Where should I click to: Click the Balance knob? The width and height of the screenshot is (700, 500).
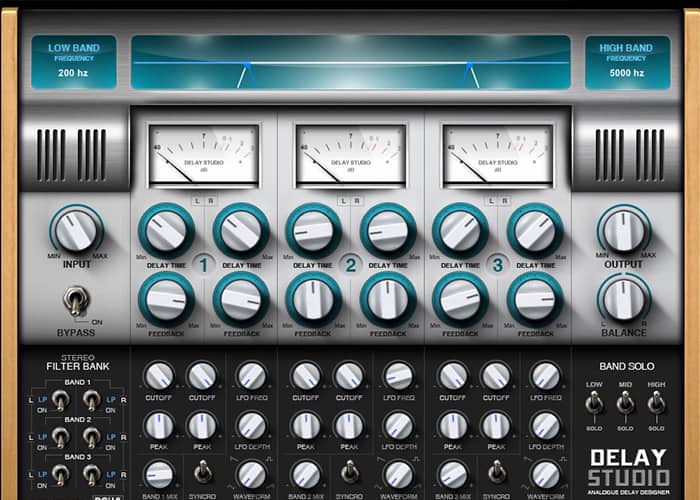pyautogui.click(x=624, y=299)
